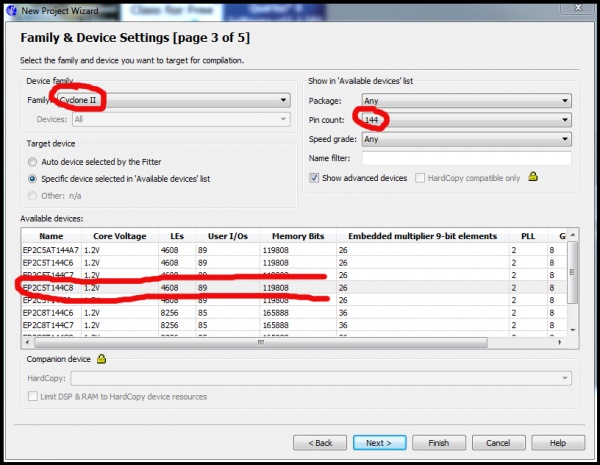Click the Finish button
Viewport: 600px width, 465px height.
(x=439, y=443)
